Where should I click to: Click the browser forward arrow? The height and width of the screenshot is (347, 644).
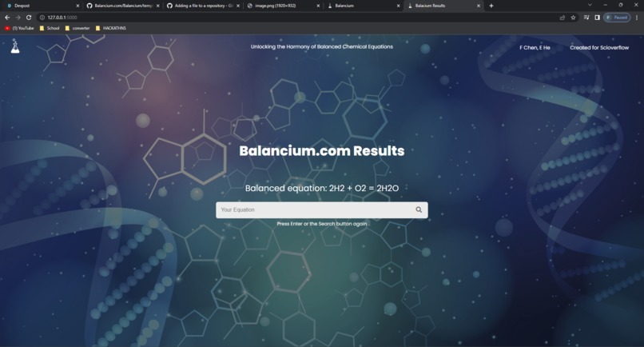pos(18,18)
